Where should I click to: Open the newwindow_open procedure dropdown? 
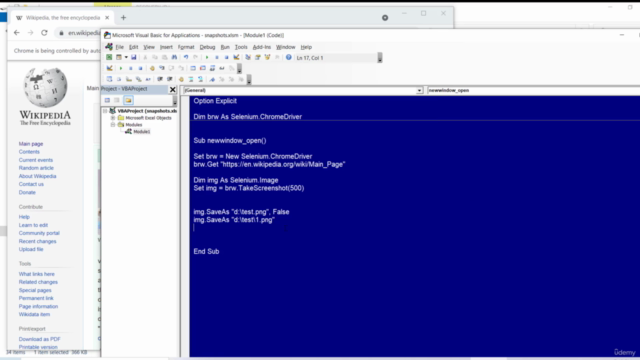tap(533, 90)
